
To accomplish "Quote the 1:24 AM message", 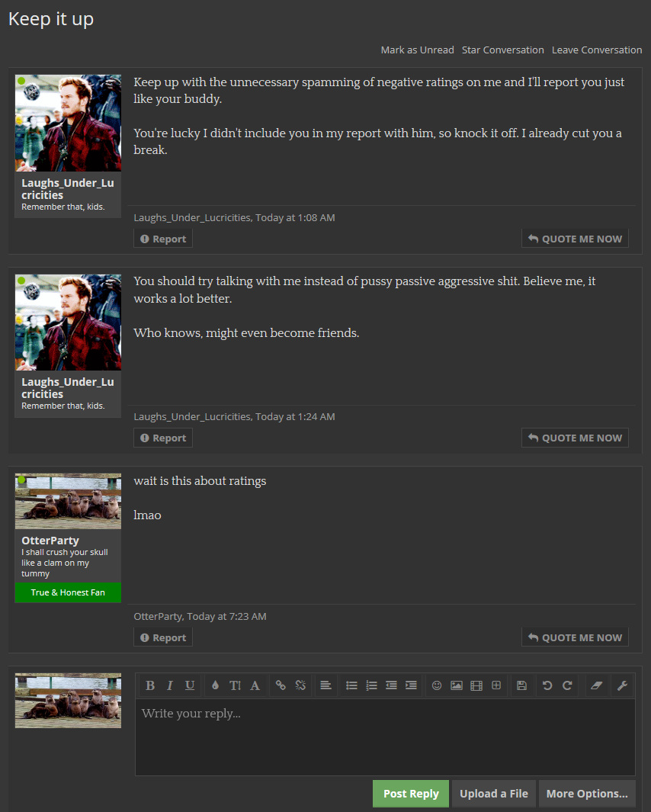I will 575,438.
